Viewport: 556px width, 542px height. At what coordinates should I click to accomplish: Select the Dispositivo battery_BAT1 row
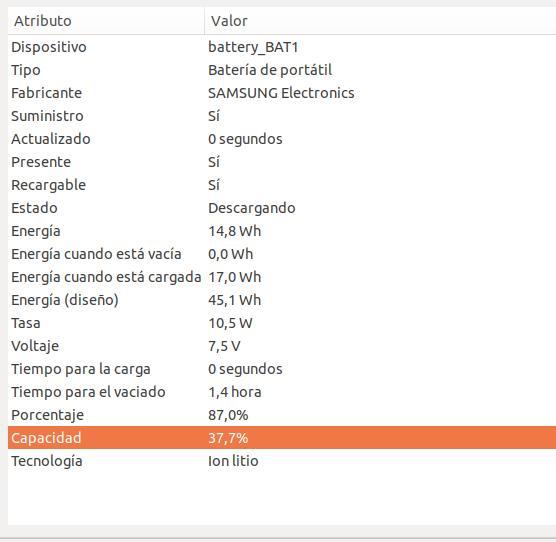click(282, 47)
